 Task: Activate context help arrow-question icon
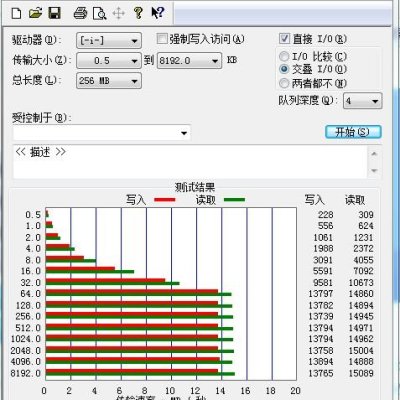pyautogui.click(x=158, y=13)
